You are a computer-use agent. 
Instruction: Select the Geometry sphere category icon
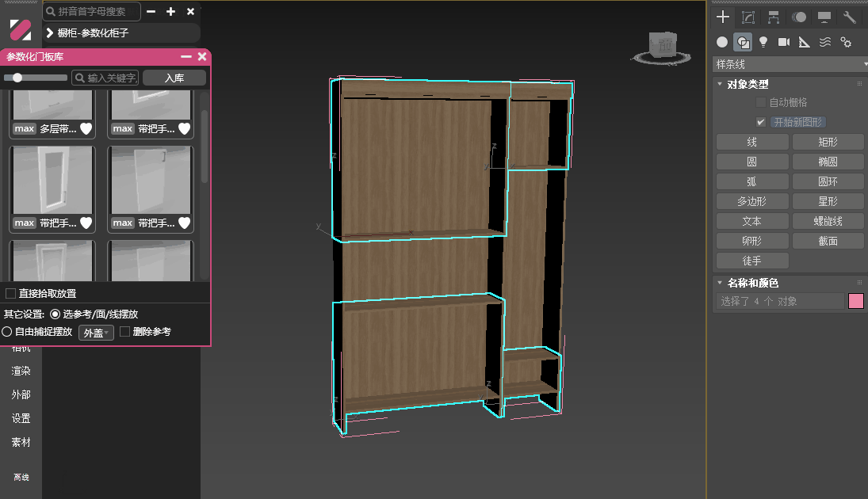point(722,42)
